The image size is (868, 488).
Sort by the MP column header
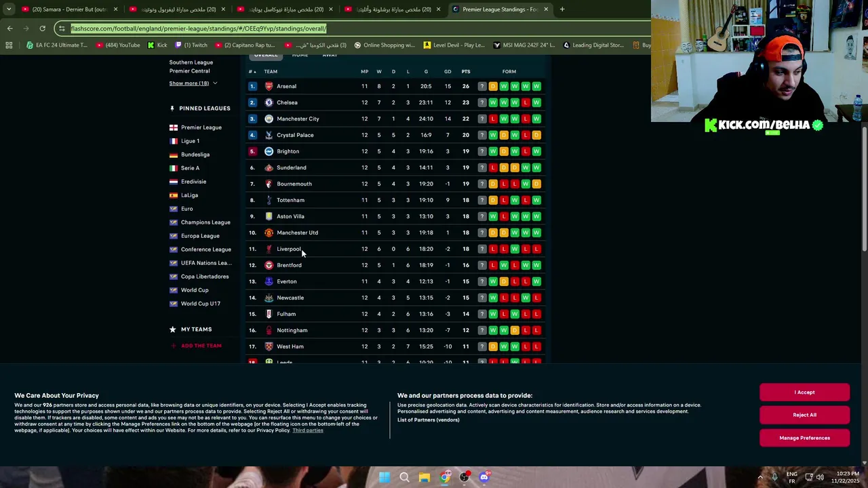pos(364,72)
